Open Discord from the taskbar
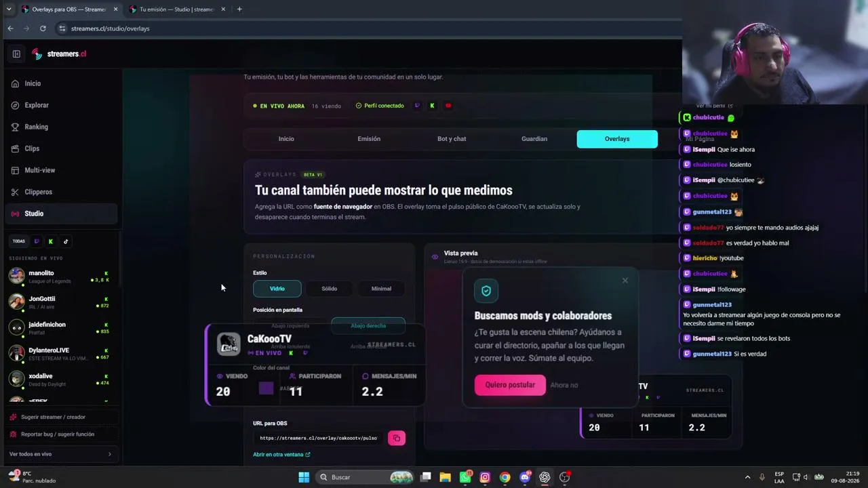The width and height of the screenshot is (868, 488). [525, 477]
